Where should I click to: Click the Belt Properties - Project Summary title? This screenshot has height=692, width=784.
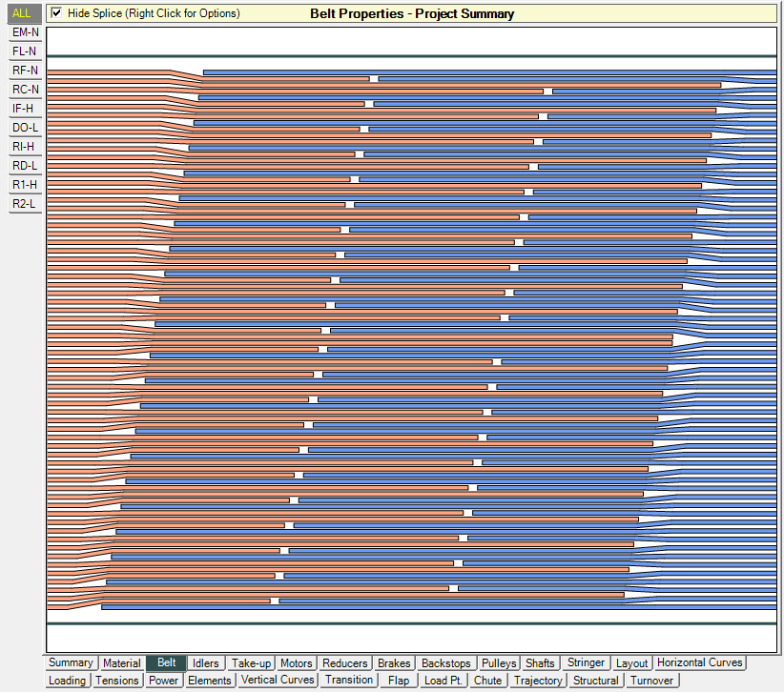[x=412, y=14]
